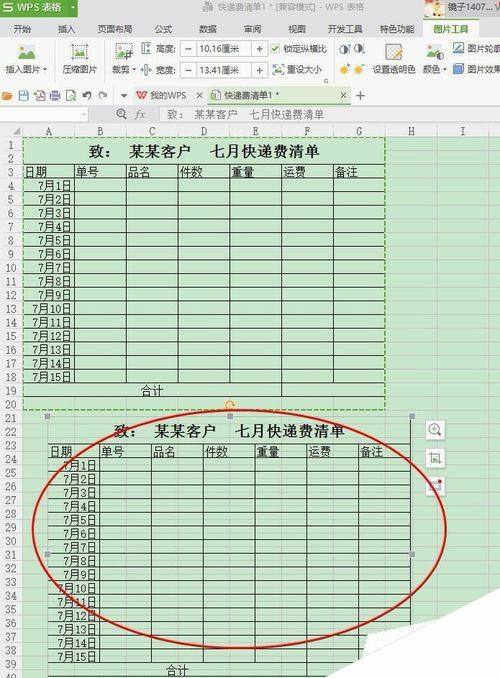Select row 20 header
500x678 pixels.
(11, 405)
